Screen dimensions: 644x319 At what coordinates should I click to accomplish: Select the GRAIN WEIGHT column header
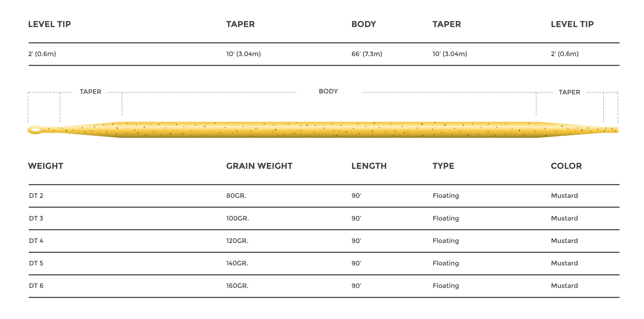coord(259,166)
